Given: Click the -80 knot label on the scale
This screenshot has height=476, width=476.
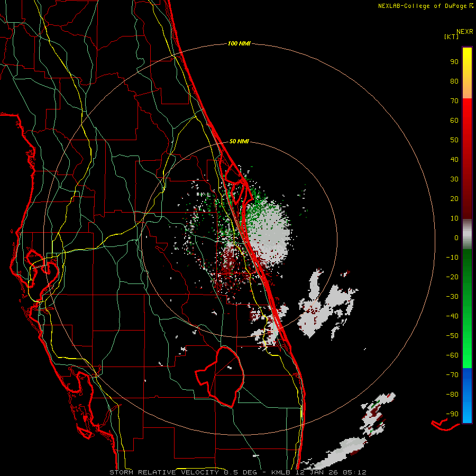Looking at the screenshot, I should [x=452, y=395].
